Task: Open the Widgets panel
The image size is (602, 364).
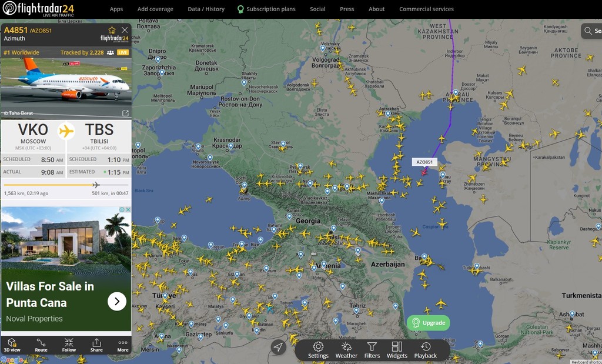Action: (x=397, y=350)
